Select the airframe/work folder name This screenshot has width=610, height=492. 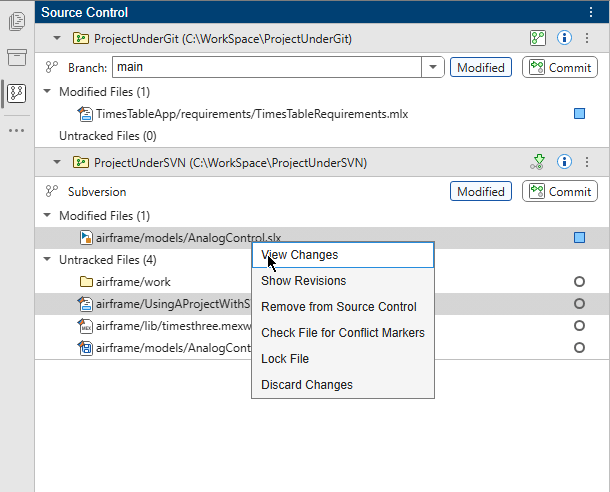(133, 282)
